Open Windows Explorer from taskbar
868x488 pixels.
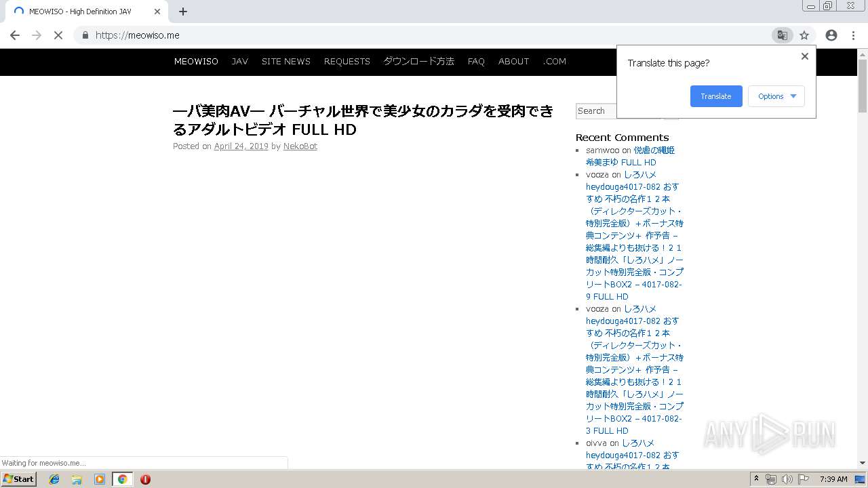(77, 479)
